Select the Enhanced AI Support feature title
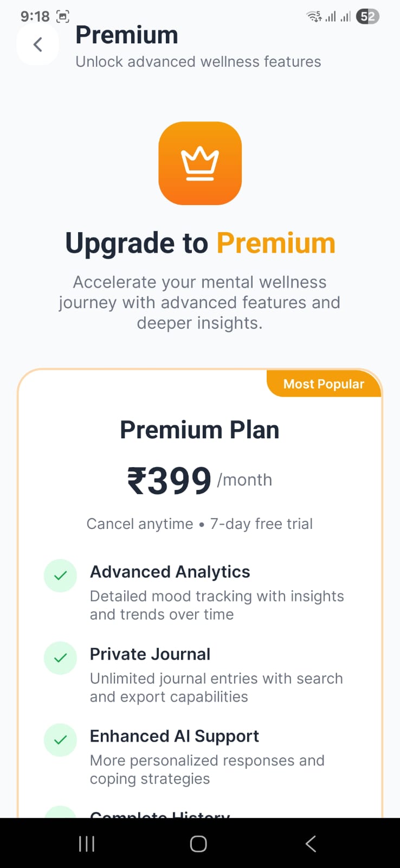The image size is (400, 868). [175, 736]
